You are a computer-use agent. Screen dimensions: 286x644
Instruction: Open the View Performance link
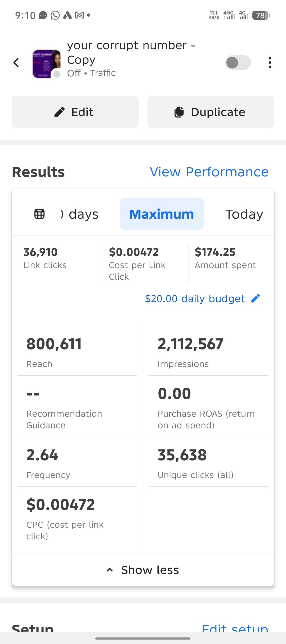coord(209,172)
